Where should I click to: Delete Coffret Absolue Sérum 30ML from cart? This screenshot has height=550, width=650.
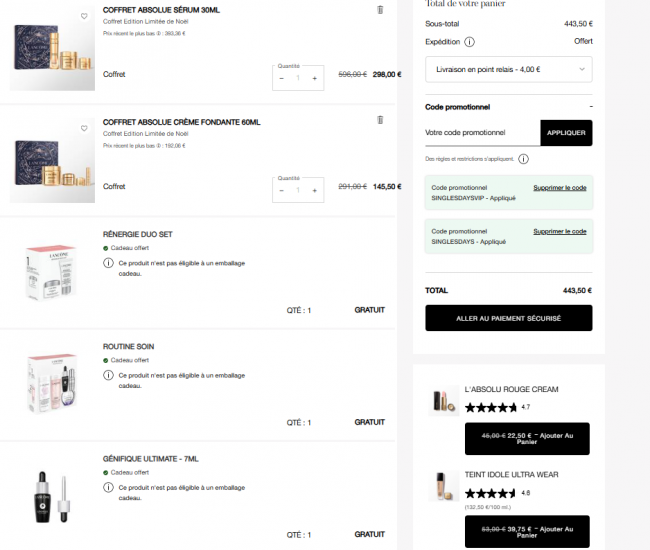(380, 10)
